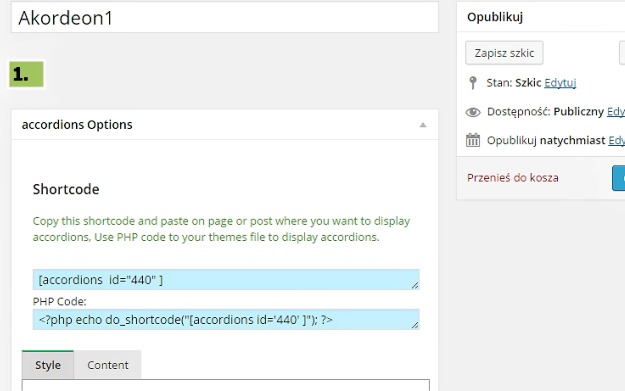Click the shortcode textarea resize handle

[415, 285]
